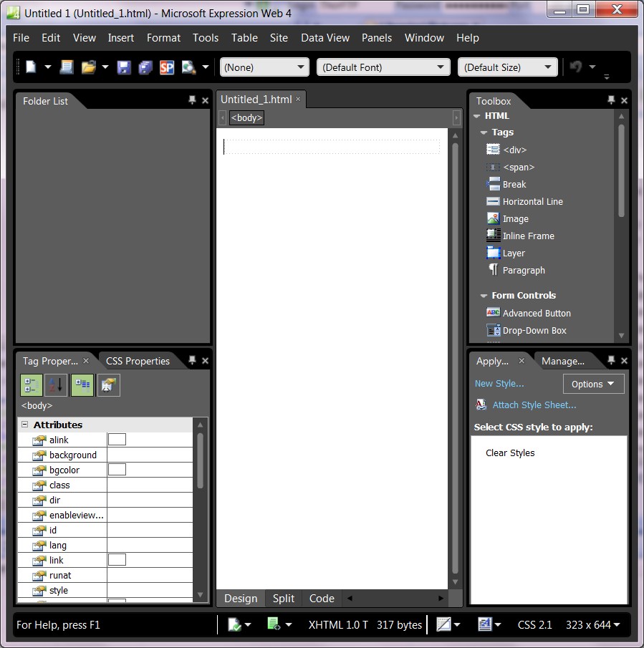644x648 pixels.
Task: Click the Attach Style Sheet link
Action: point(534,405)
